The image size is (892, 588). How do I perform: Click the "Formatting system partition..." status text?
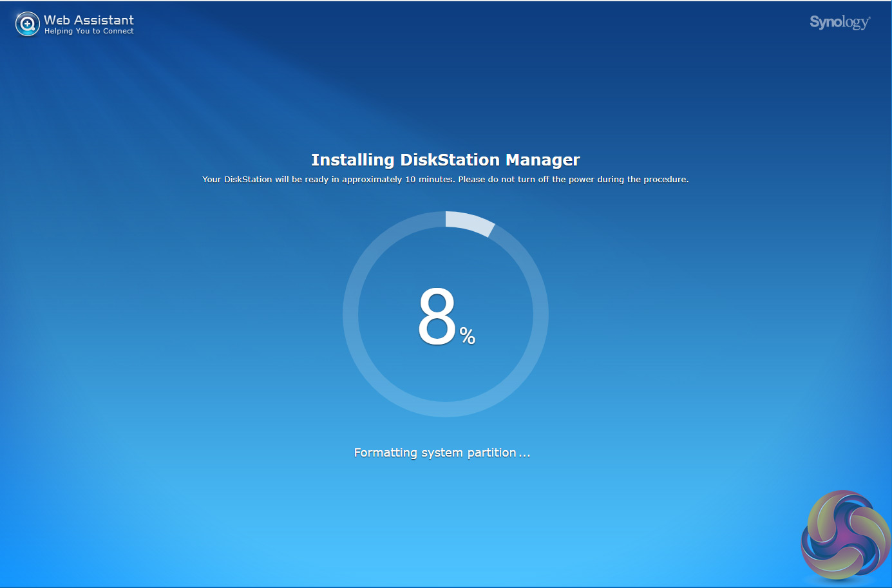point(442,453)
